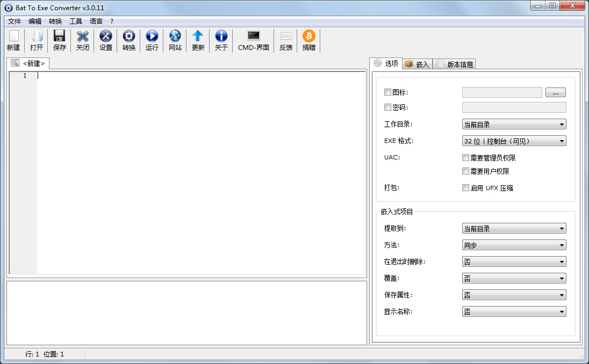The image size is (589, 364).
Task: Click the ... browse button for icon
Action: (x=556, y=92)
